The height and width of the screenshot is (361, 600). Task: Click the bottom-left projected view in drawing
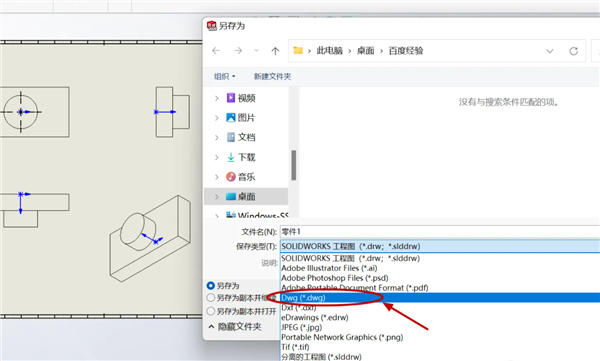(34, 210)
